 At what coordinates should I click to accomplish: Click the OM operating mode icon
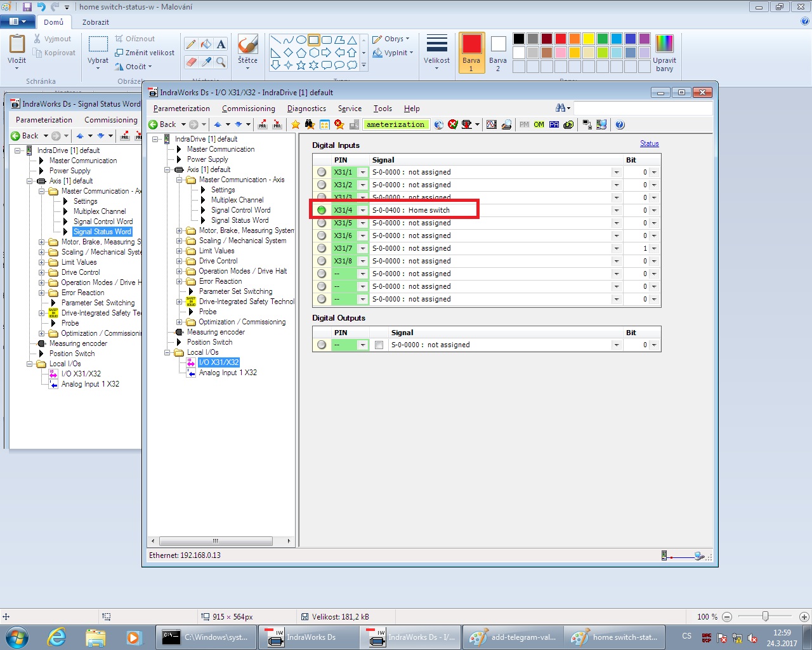[539, 124]
